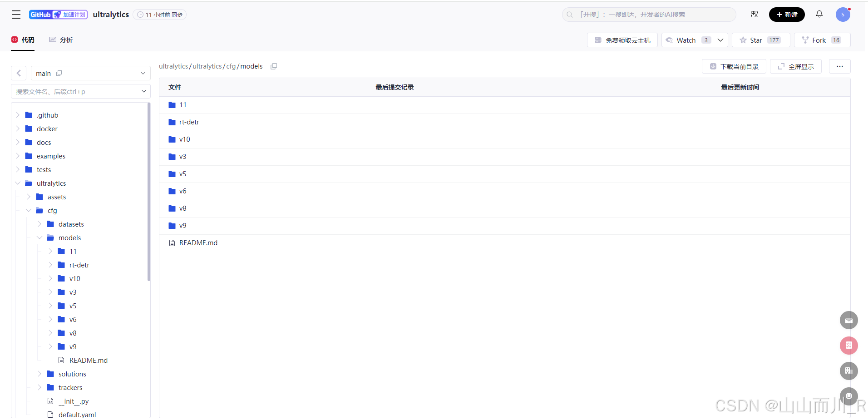Viewport: 868px width, 420px height.
Task: Click the search magnifier icon
Action: [570, 15]
